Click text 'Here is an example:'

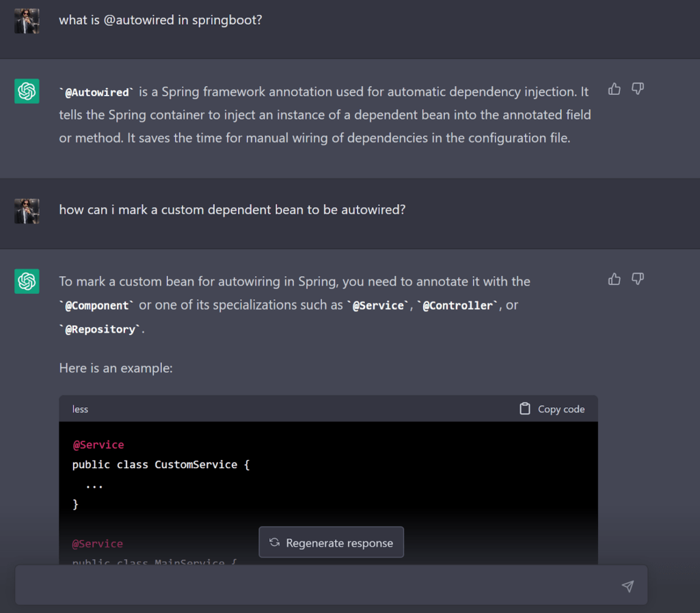(x=116, y=368)
